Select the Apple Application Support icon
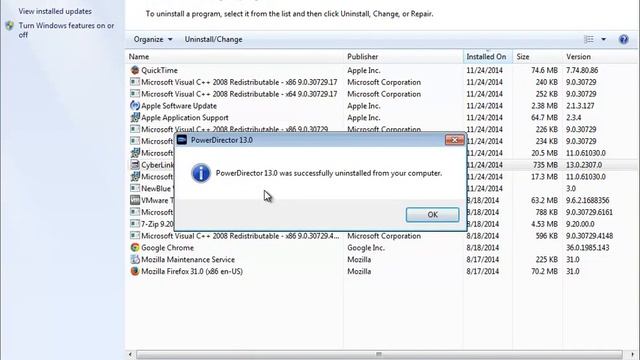Image resolution: width=640 pixels, height=360 pixels. tap(135, 118)
